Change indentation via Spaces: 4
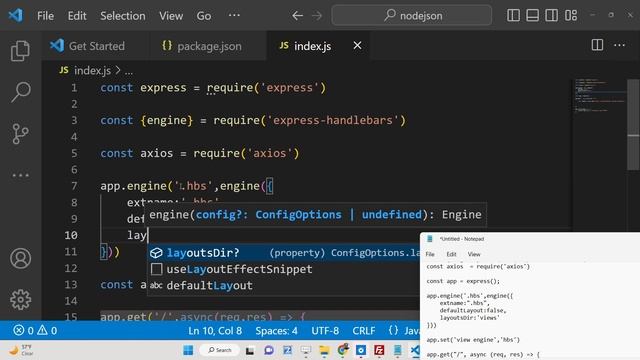This screenshot has height=360, width=640. coord(276,331)
